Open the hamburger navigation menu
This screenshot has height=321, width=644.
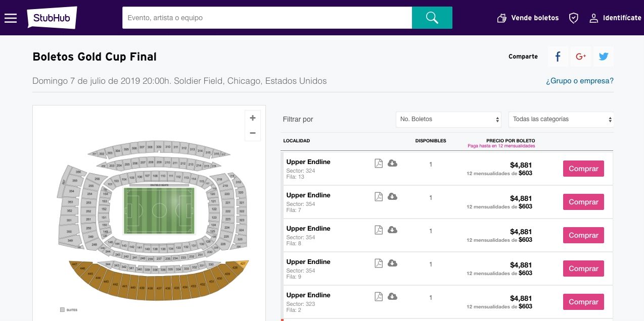(x=11, y=17)
